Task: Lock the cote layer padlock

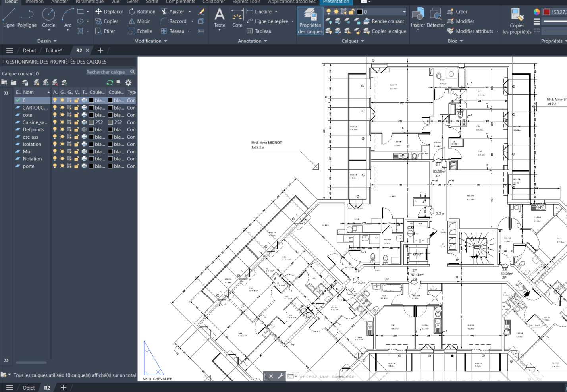Action: (76, 115)
